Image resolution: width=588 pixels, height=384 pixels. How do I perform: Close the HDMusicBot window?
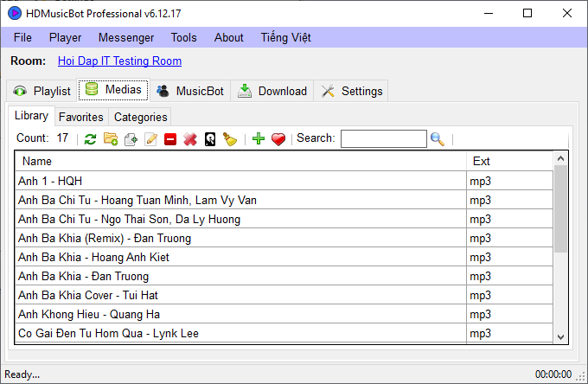pos(567,14)
